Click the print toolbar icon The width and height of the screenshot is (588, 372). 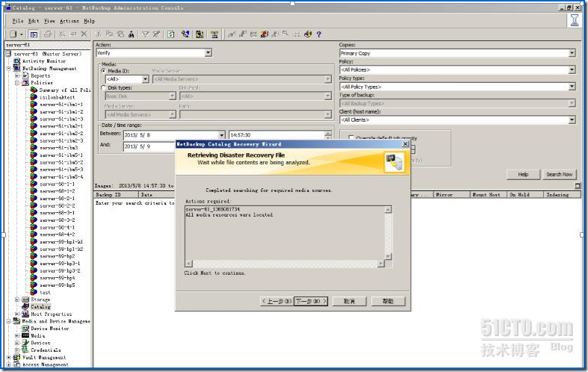coord(48,34)
